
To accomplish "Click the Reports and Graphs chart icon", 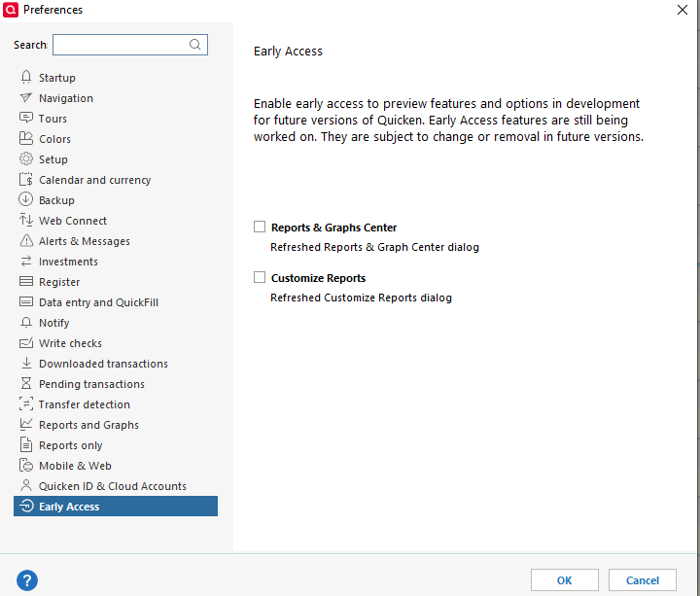I will click(26, 424).
